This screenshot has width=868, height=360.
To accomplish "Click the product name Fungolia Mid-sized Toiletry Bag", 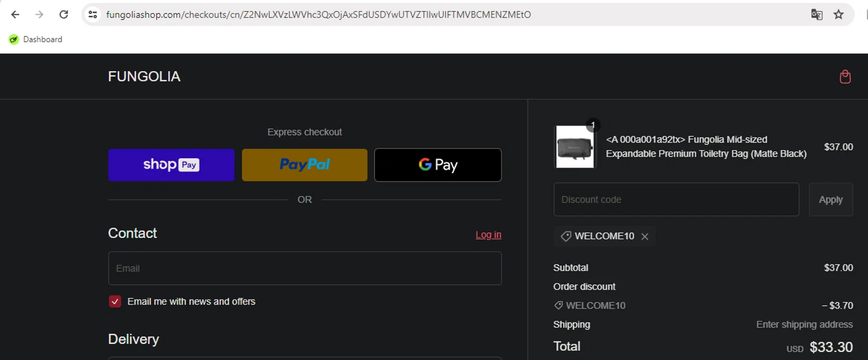I will pos(706,146).
